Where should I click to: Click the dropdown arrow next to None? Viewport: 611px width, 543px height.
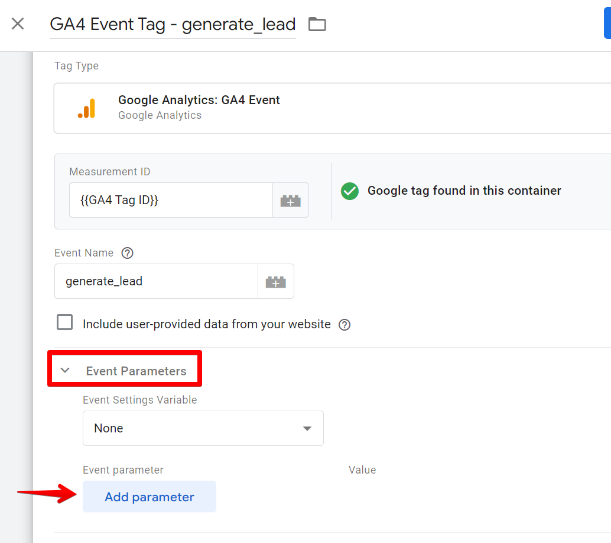(x=307, y=429)
